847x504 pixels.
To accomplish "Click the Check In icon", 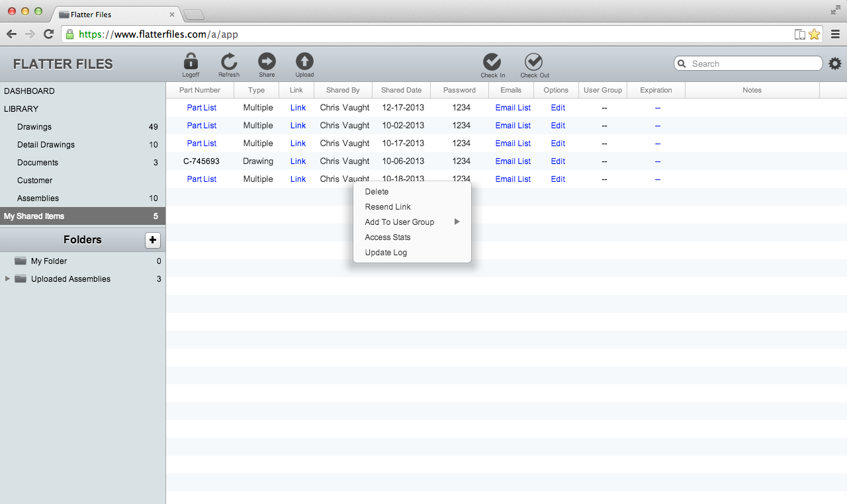I will (492, 62).
